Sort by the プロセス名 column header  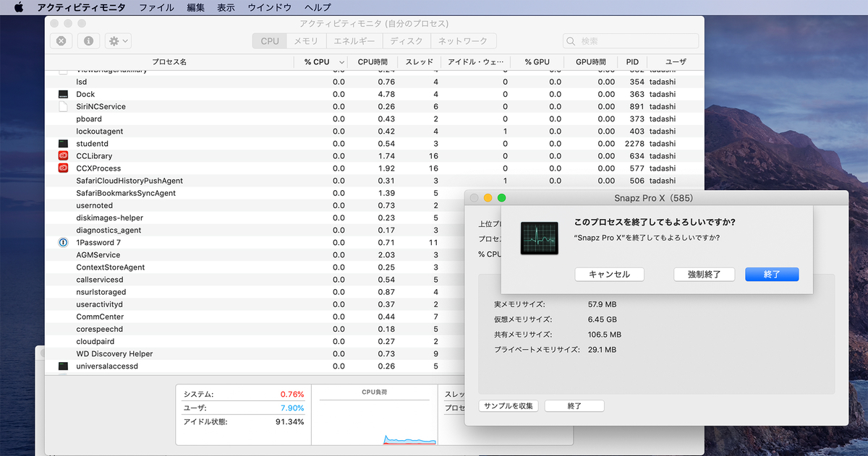[169, 62]
